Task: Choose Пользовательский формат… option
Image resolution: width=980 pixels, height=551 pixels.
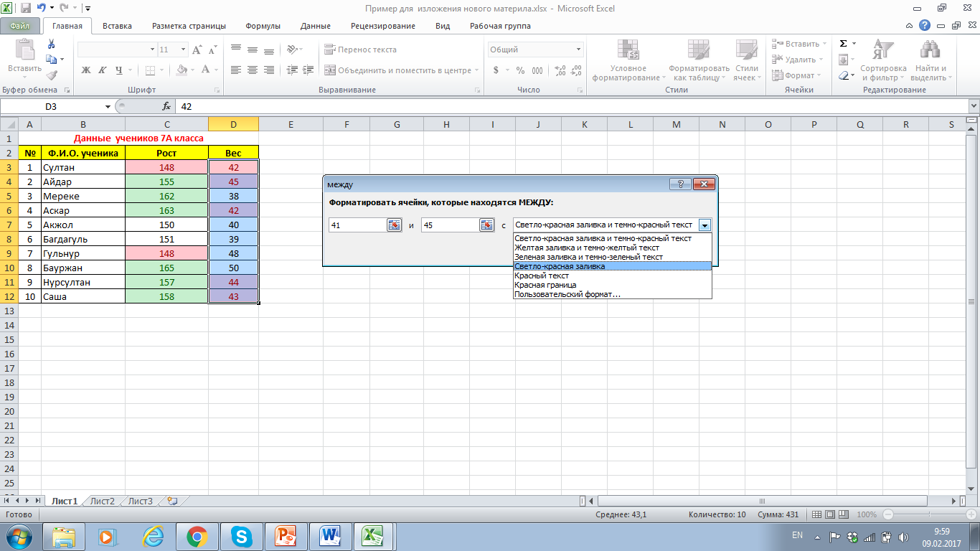Action: click(613, 294)
